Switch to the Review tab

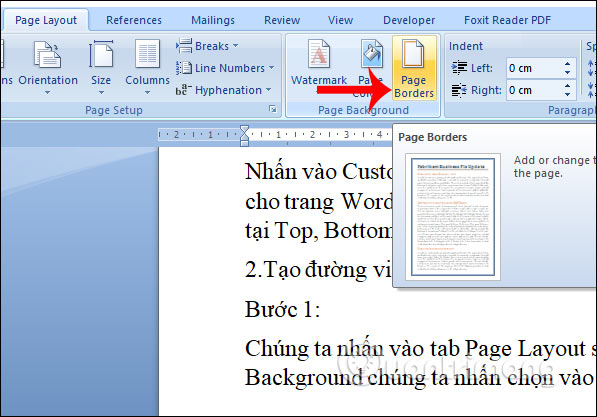[282, 20]
